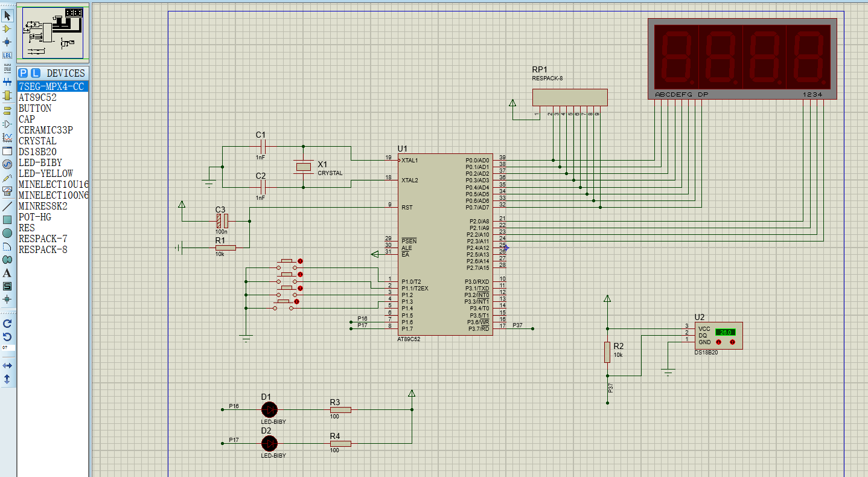This screenshot has height=477, width=868.
Task: Open the Text Script tool
Action: (7, 68)
